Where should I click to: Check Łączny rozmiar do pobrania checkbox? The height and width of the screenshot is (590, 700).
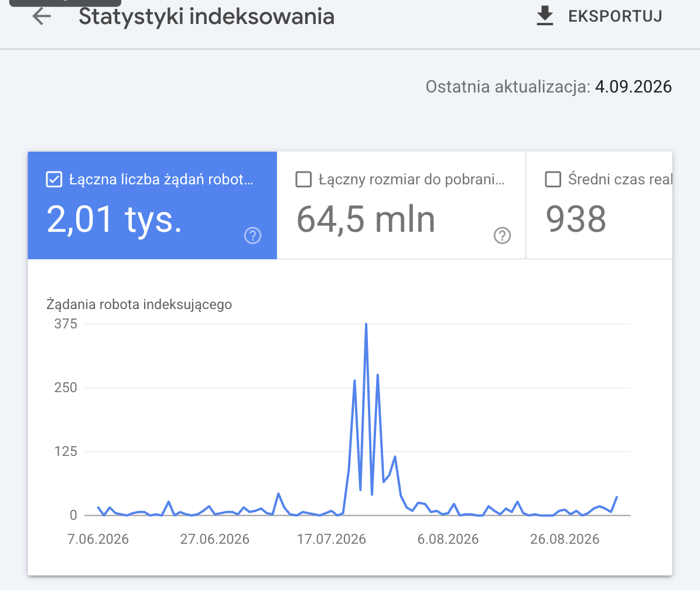click(x=303, y=179)
